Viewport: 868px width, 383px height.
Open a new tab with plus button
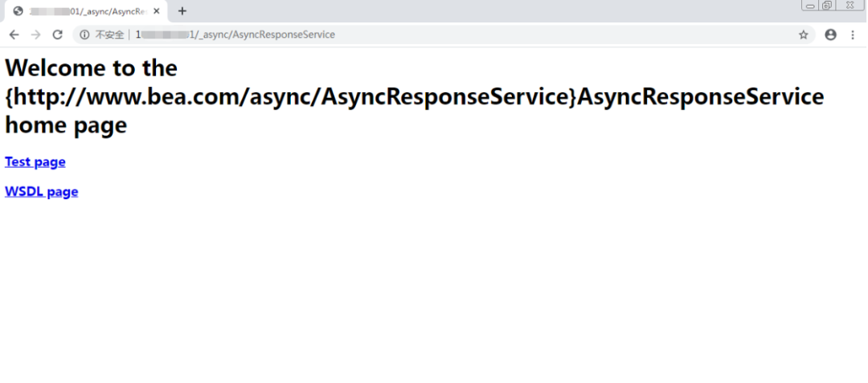pyautogui.click(x=182, y=11)
